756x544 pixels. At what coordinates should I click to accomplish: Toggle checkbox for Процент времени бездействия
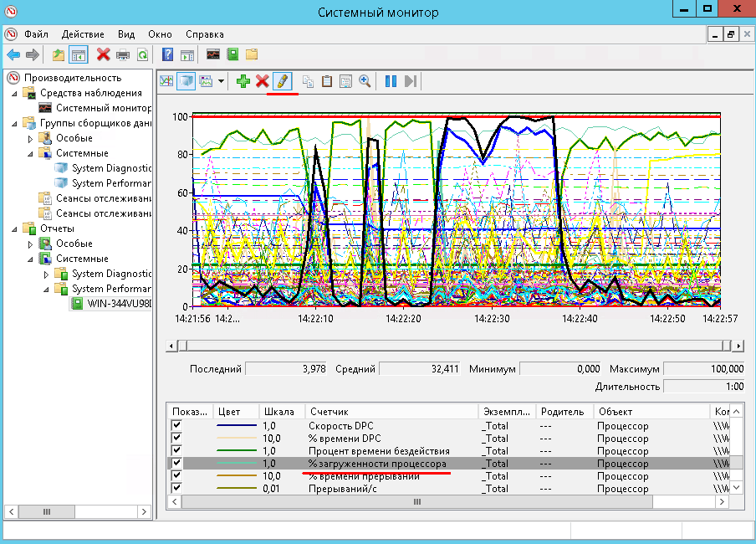[176, 451]
